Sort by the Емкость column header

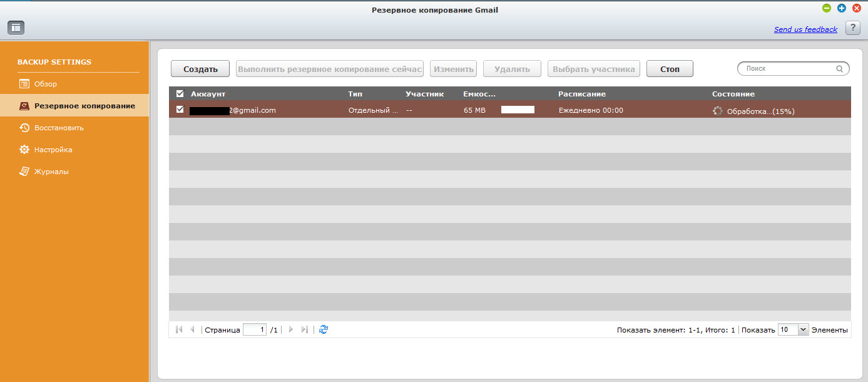coord(479,94)
